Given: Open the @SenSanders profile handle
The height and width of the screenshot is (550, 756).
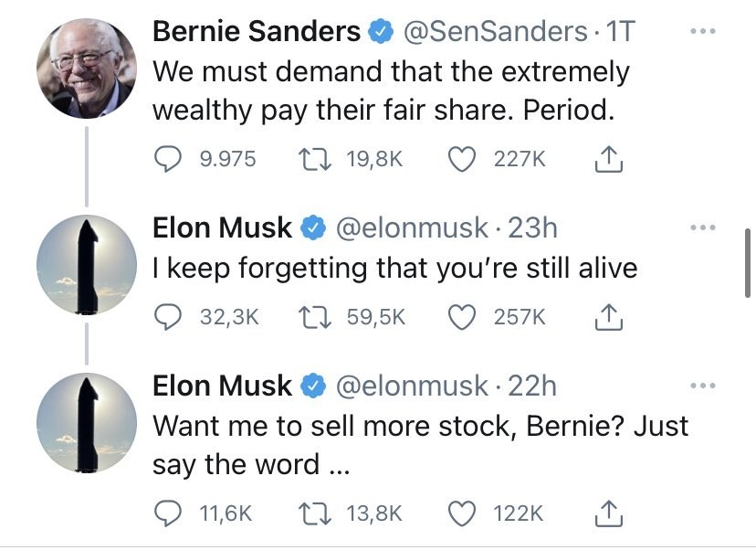Looking at the screenshot, I should coord(495,32).
